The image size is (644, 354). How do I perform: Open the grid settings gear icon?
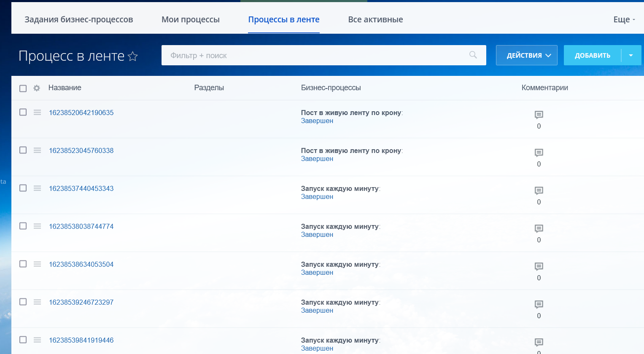pyautogui.click(x=37, y=88)
